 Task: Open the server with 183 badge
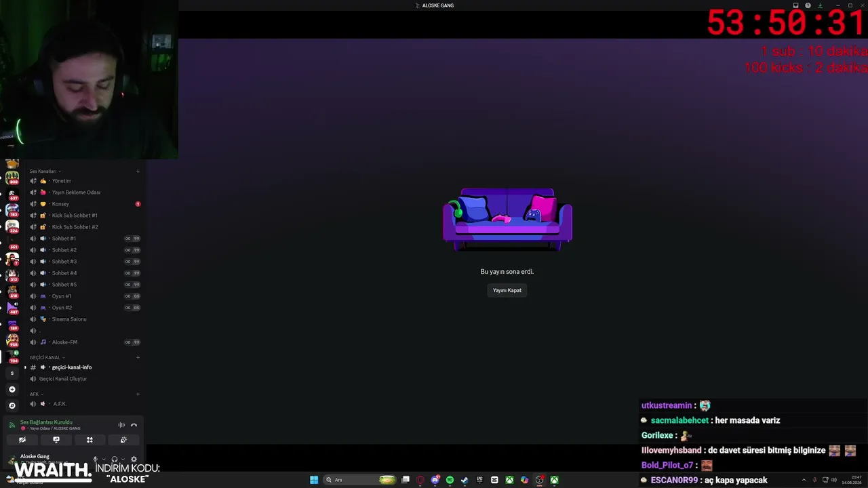(x=12, y=210)
